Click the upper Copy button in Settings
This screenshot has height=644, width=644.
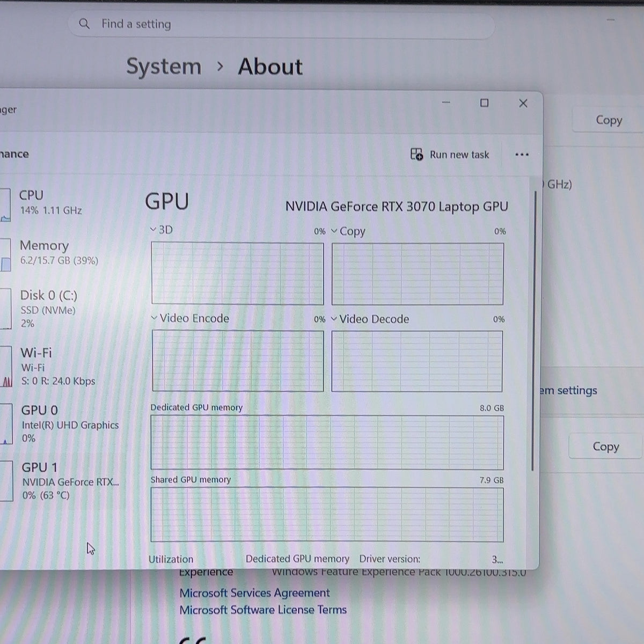[609, 120]
